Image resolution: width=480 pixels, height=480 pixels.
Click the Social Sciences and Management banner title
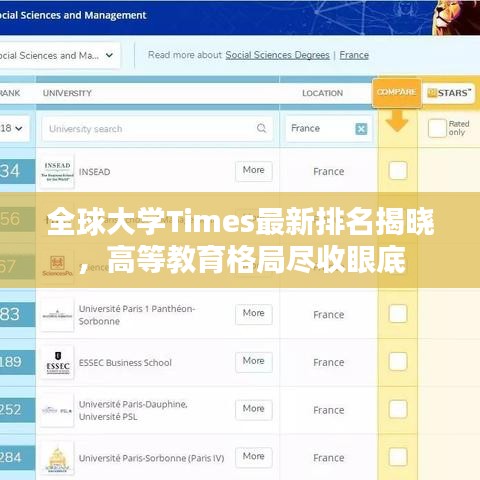73,15
